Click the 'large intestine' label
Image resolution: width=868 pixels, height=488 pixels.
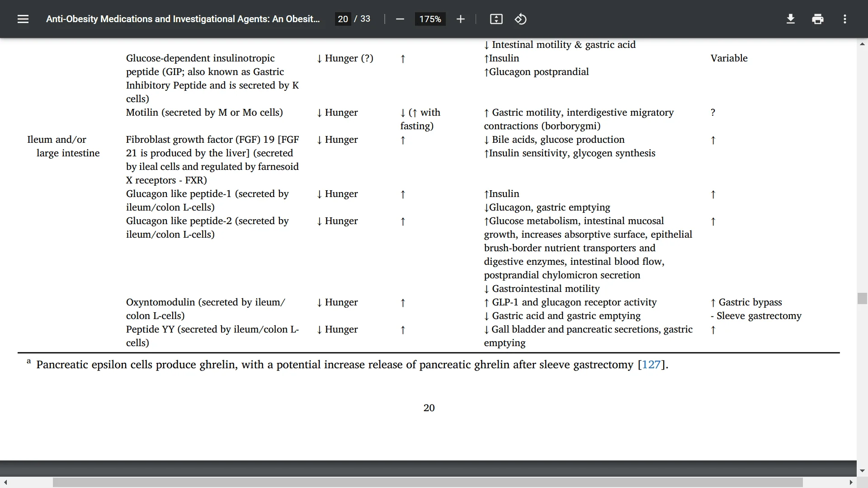click(x=68, y=153)
